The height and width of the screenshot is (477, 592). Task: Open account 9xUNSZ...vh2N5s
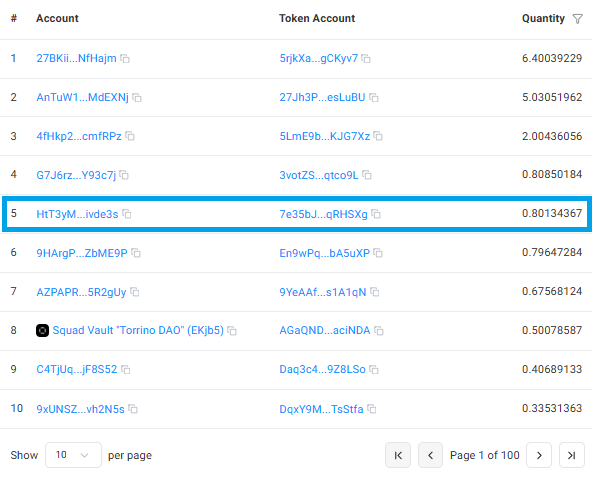[80, 409]
